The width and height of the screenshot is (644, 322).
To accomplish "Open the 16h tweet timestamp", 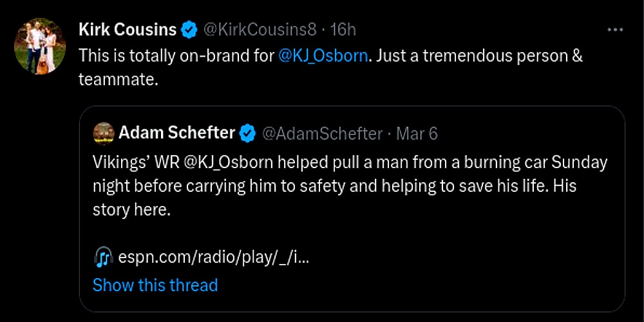I will pyautogui.click(x=343, y=30).
